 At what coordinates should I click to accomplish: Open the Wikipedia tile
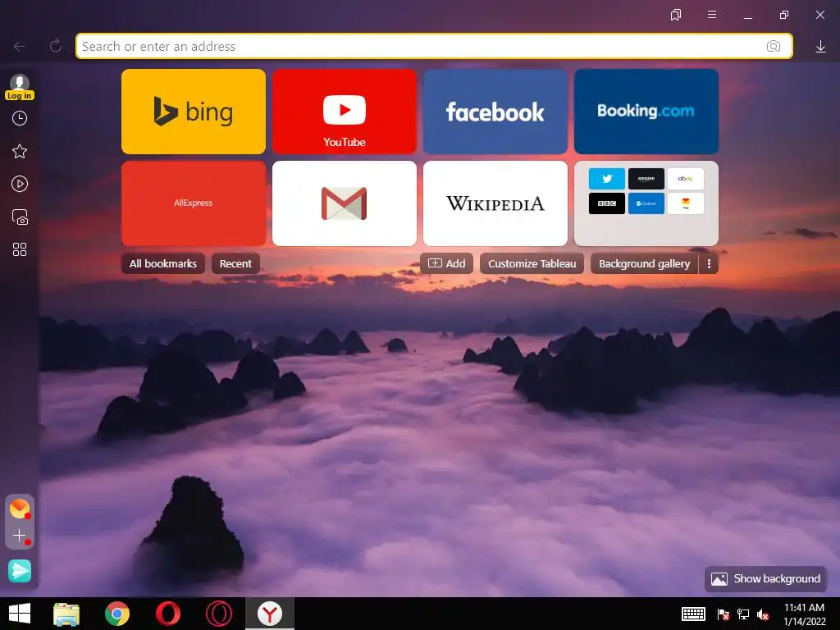[495, 203]
